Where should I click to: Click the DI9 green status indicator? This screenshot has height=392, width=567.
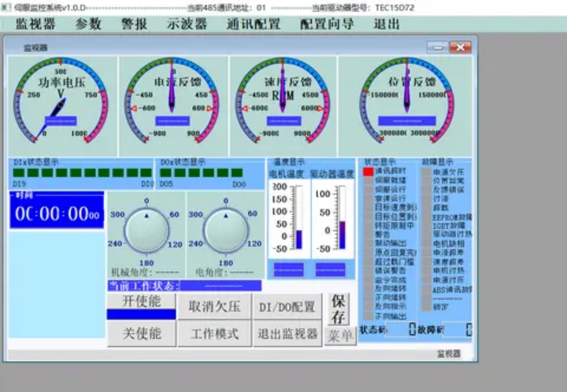tap(19, 172)
